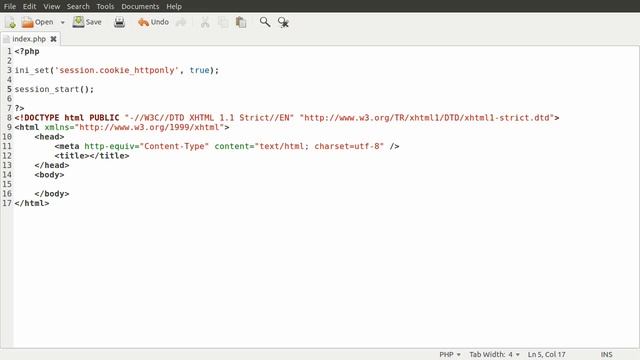Click the meta http-equiv line
This screenshot has width=640, height=360.
[x=227, y=146]
